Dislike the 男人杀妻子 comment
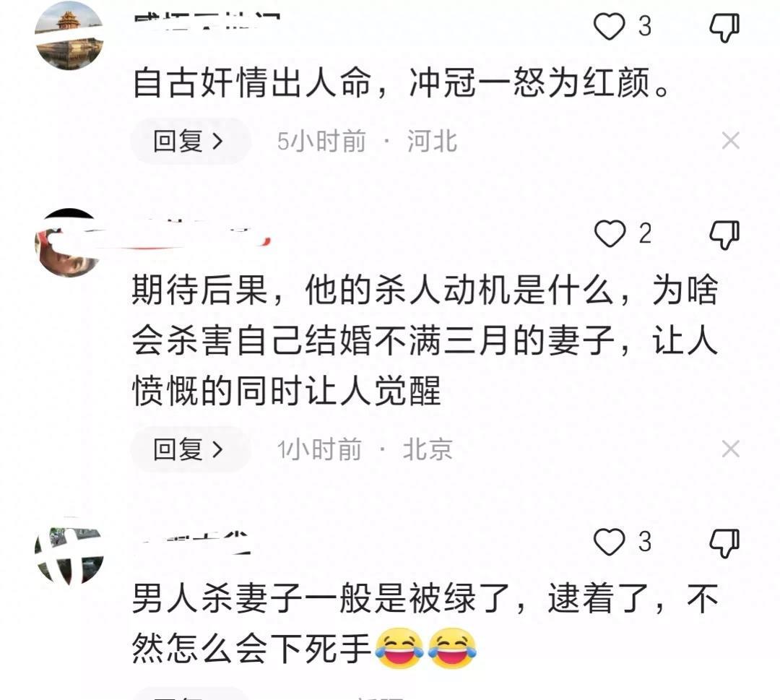The height and width of the screenshot is (700, 780). point(724,543)
